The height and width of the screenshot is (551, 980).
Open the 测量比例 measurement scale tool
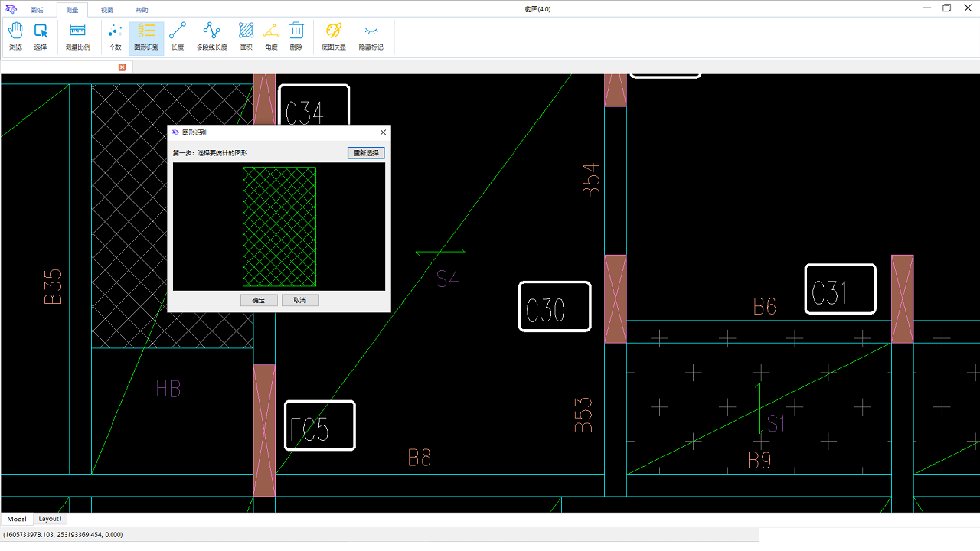(x=77, y=36)
